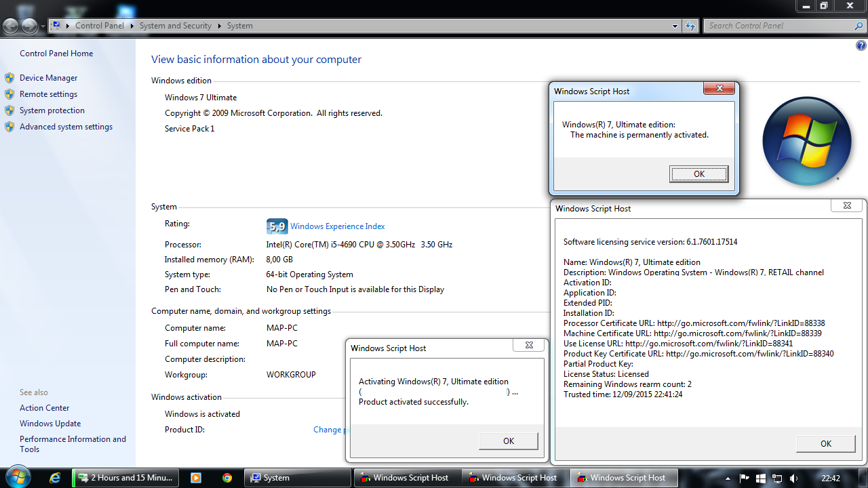Refresh the System page
This screenshot has height=488, width=868.
690,26
